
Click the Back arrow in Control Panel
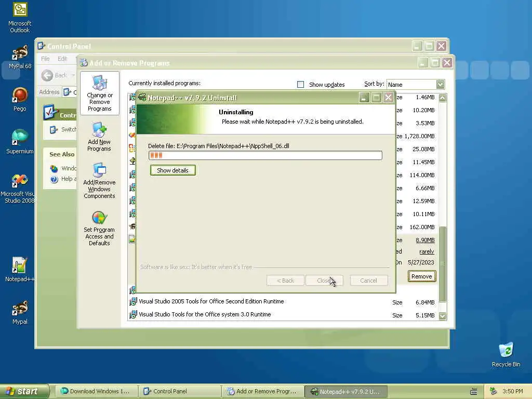[x=47, y=75]
